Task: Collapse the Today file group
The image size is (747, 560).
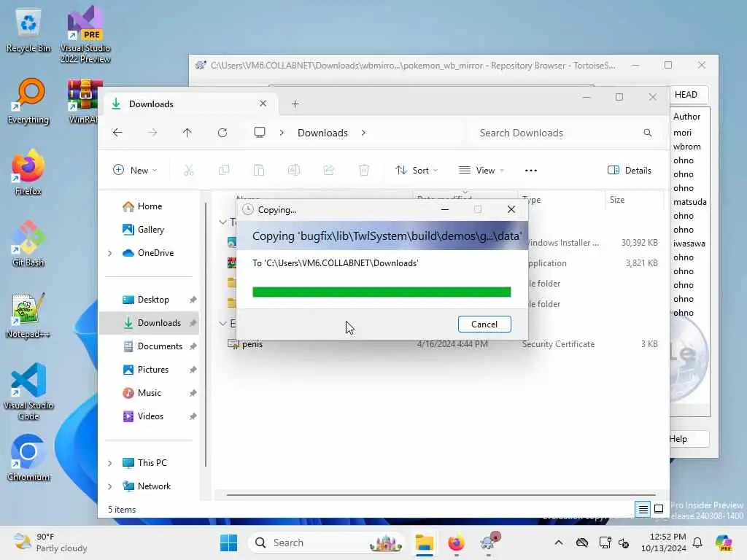Action: [x=222, y=222]
